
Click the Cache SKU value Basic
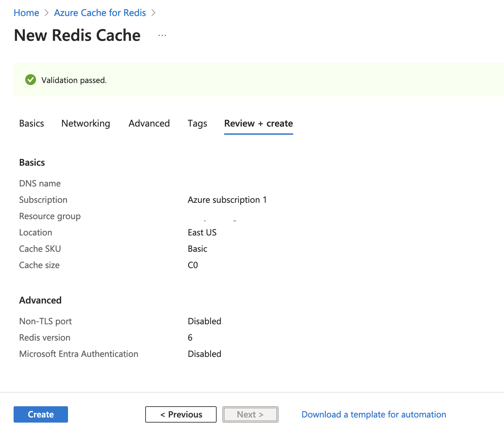click(197, 249)
